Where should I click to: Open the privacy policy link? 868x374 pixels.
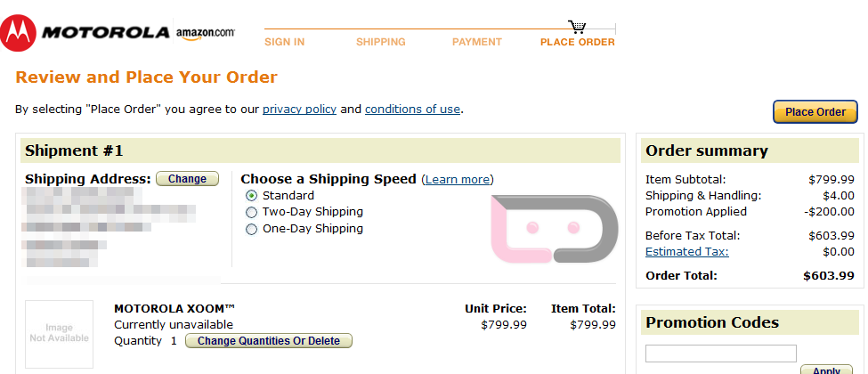[x=299, y=110]
